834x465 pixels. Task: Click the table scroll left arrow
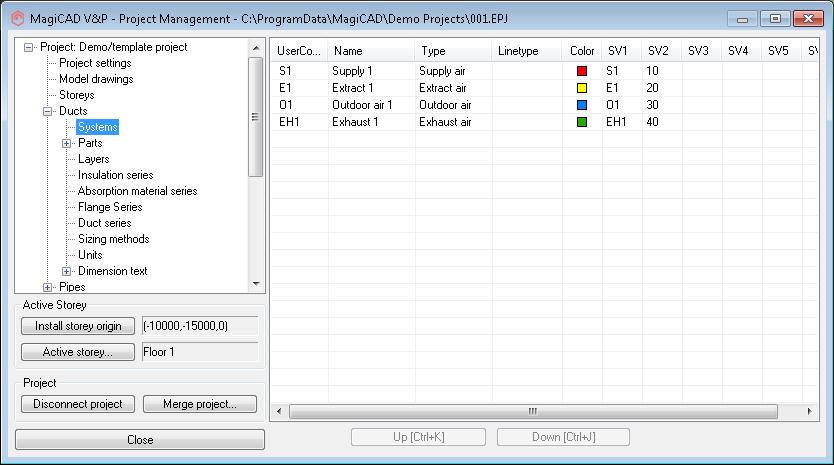point(279,411)
